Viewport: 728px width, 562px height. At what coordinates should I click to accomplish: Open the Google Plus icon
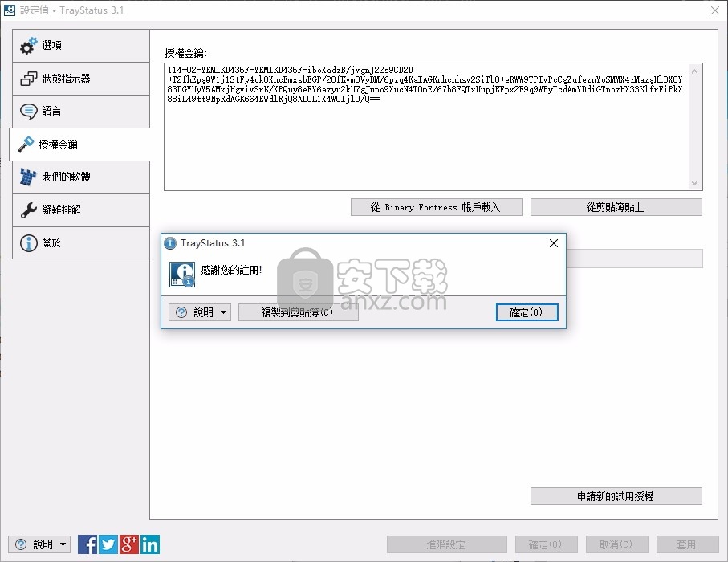point(129,544)
